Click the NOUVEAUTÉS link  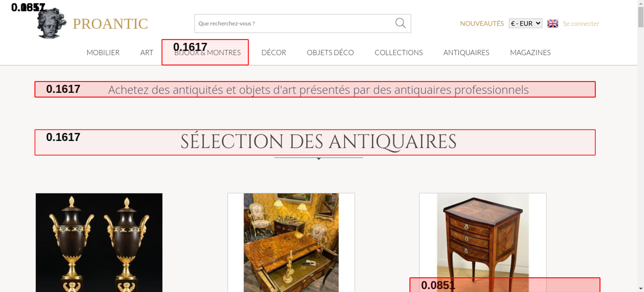482,23
